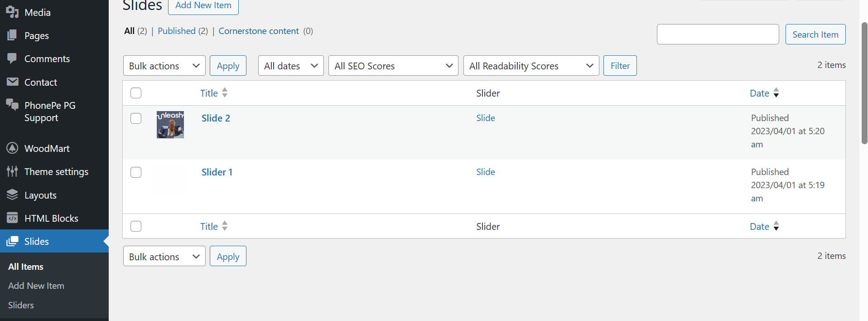868x321 pixels.
Task: Toggle select-all checkbox in table header
Action: click(x=136, y=93)
